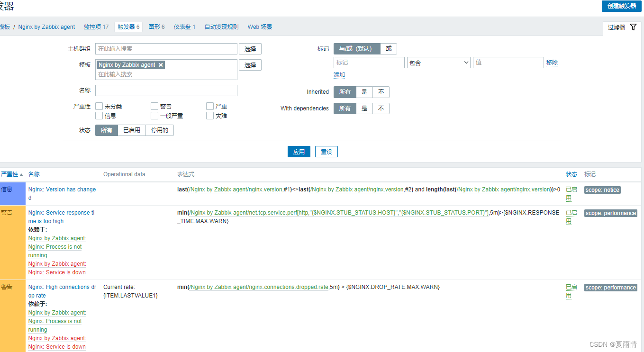Open the 仪表盘 1 tab
Viewport: 644px width, 352px height.
point(184,27)
